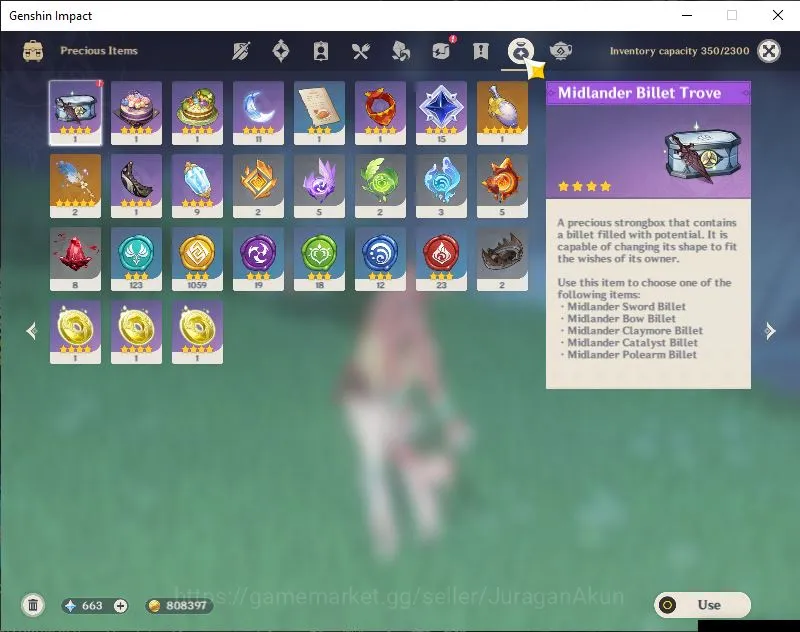Select the Masterless Stardust item with 15

(441, 113)
